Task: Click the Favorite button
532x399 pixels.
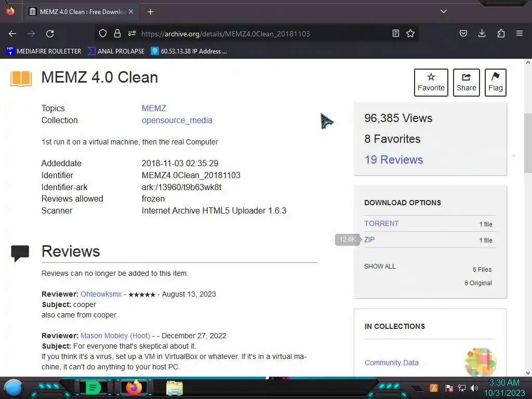Action: point(431,83)
